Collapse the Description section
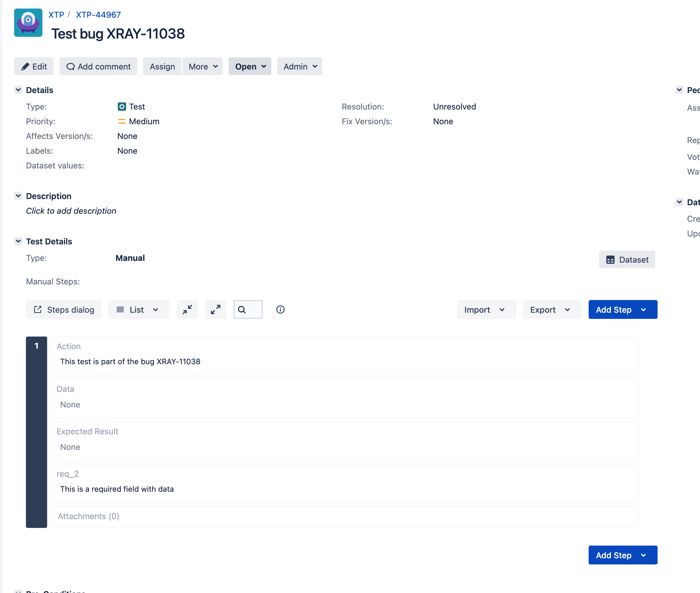700x593 pixels. pos(18,196)
